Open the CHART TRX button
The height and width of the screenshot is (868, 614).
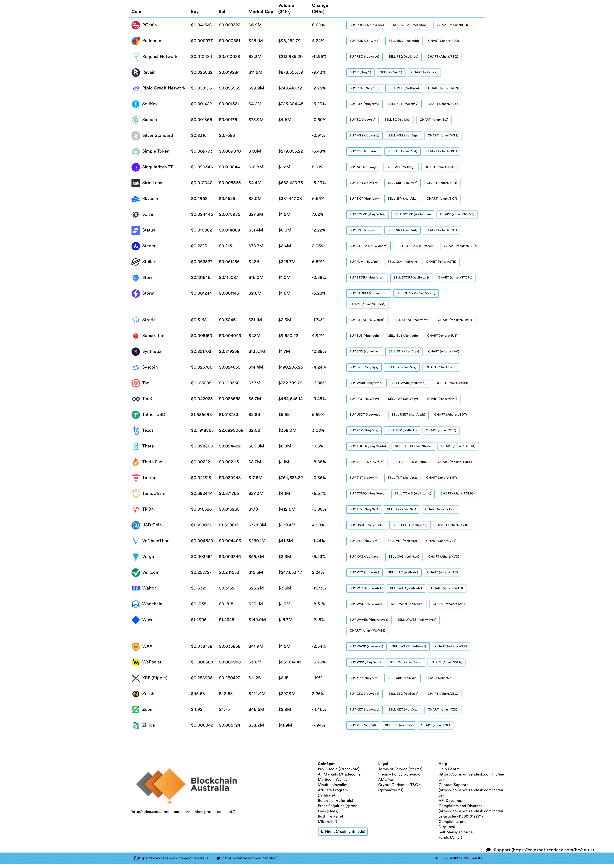tap(440, 510)
